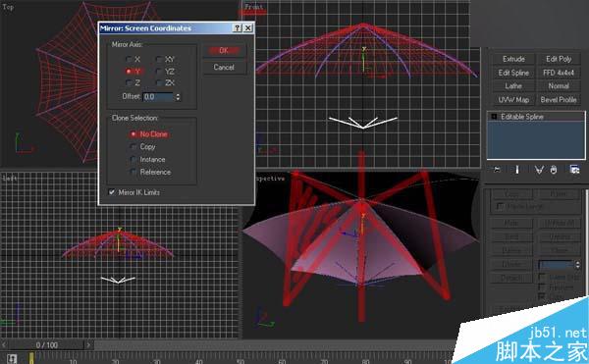Apply the Lathe modifier button
Viewport: 589px width, 364px height.
coord(513,86)
